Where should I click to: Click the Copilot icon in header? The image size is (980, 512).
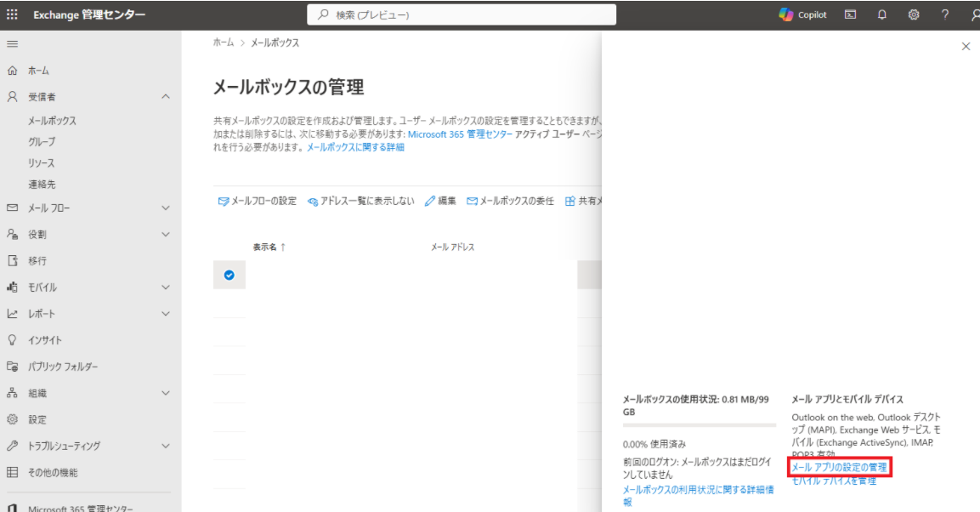(785, 14)
